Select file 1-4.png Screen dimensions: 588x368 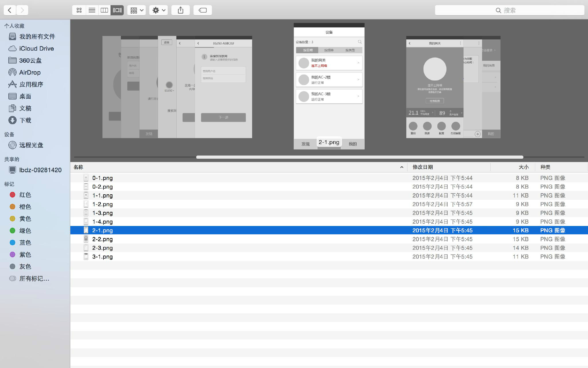tap(329, 222)
